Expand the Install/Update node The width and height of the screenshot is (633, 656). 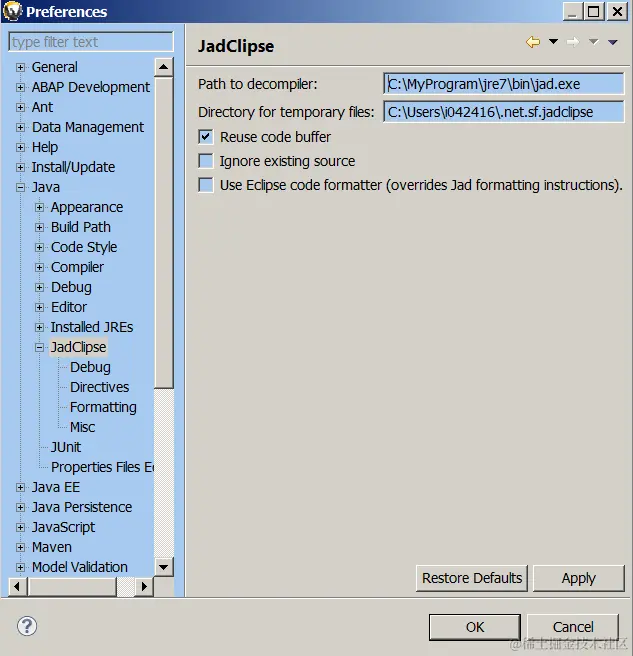(x=20, y=167)
